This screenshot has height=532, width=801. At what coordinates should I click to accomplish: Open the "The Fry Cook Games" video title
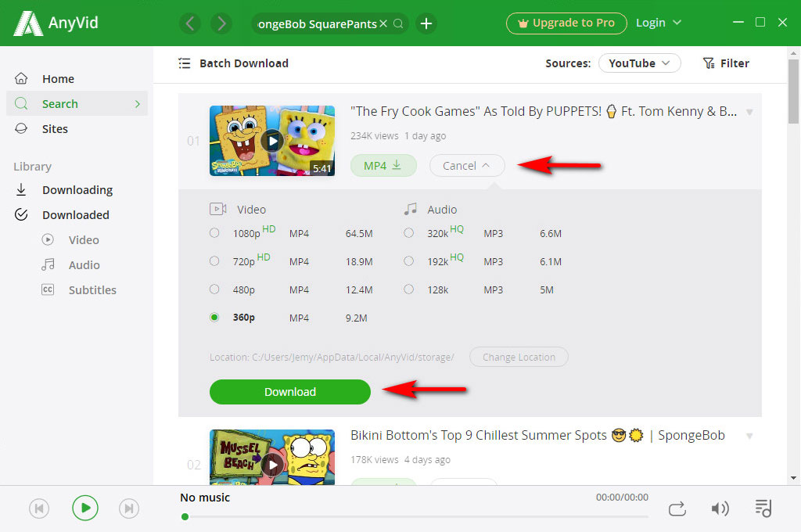click(544, 111)
